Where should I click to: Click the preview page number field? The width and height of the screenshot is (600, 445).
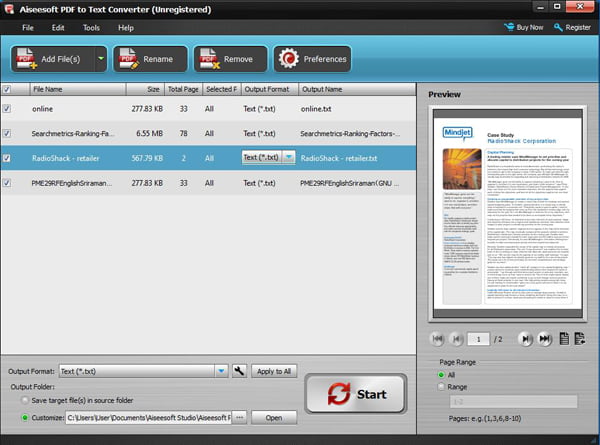478,339
